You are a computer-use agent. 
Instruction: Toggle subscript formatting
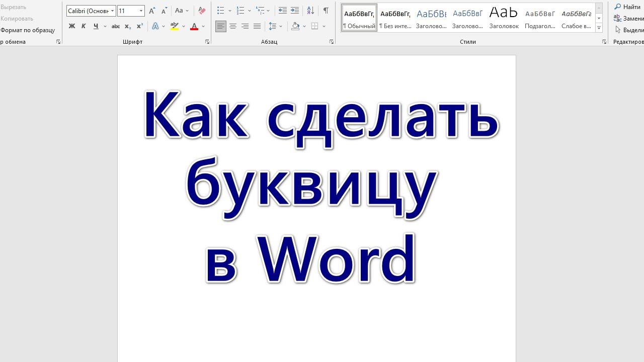(x=128, y=26)
